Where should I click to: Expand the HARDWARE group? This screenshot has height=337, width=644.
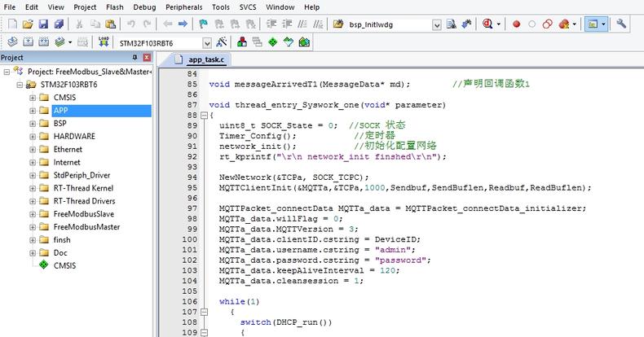coord(33,137)
